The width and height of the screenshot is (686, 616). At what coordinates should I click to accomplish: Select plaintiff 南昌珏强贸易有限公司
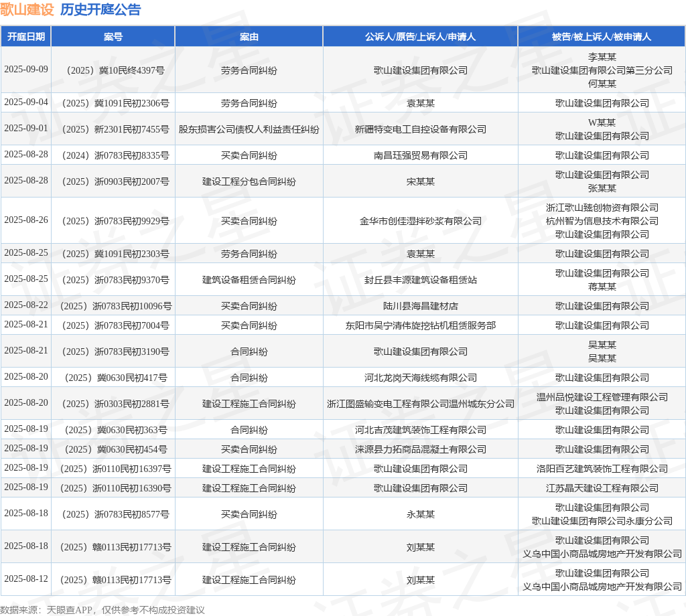[421, 155]
